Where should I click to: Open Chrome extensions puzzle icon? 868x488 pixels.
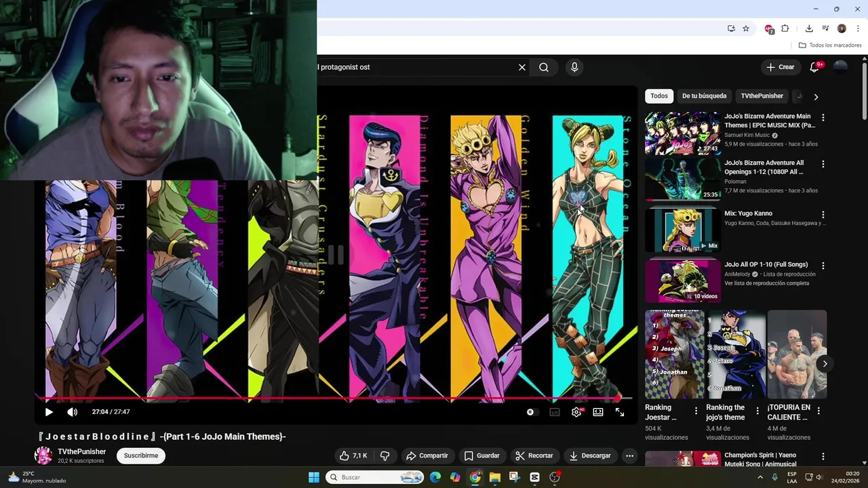(785, 28)
